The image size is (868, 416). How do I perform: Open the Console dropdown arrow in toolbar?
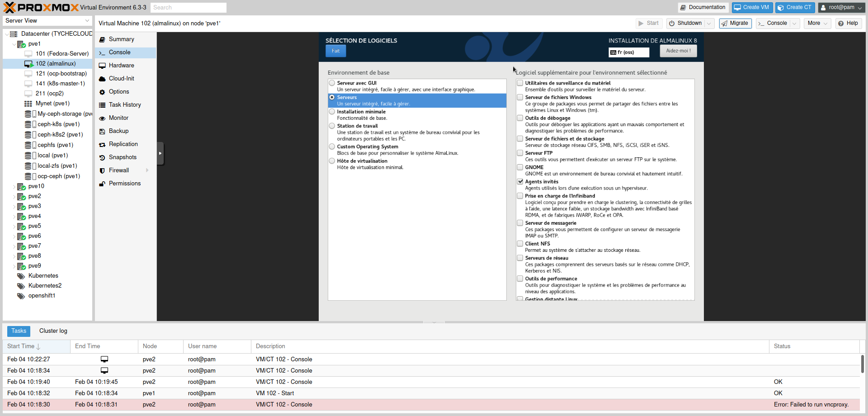pos(795,24)
